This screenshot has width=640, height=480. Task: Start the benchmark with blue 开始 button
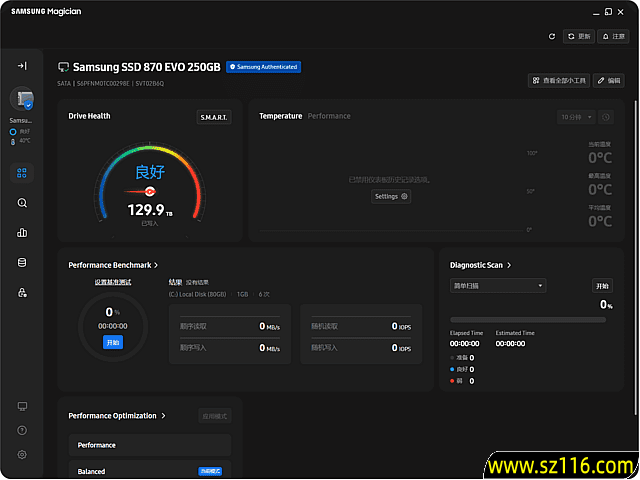point(112,342)
